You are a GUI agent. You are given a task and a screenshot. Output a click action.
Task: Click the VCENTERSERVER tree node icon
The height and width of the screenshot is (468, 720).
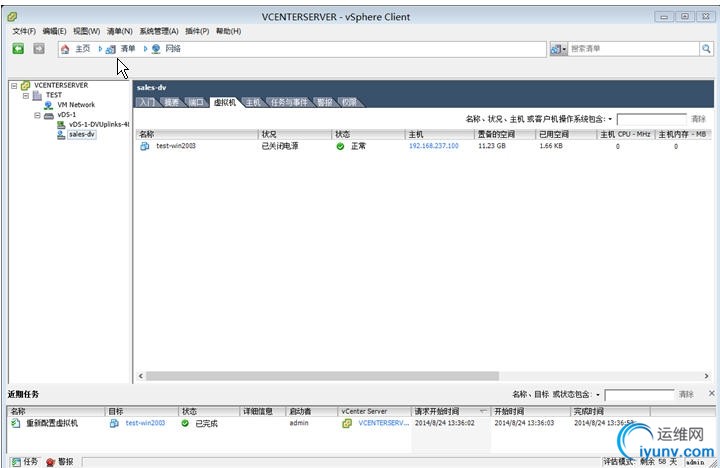(x=26, y=85)
